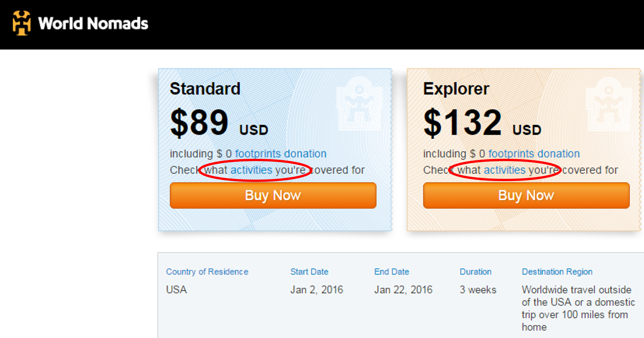The width and height of the screenshot is (644, 338).
Task: Click the Destination Region label
Action: coord(557,272)
